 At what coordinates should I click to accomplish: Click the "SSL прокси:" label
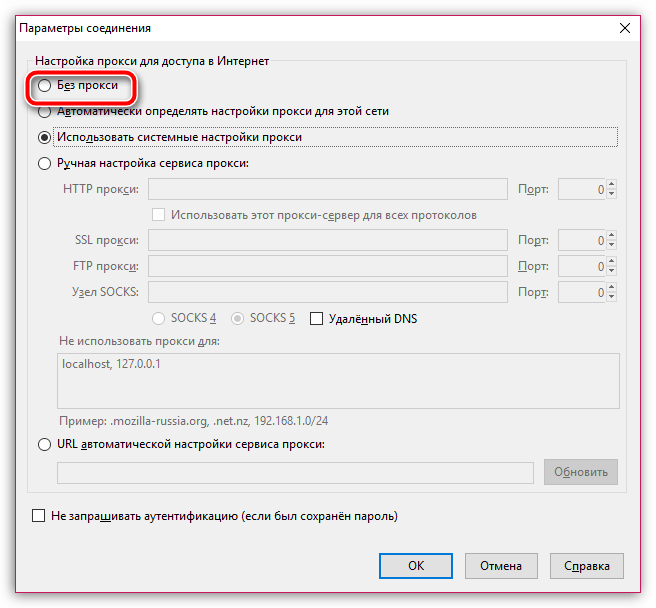coord(107,240)
